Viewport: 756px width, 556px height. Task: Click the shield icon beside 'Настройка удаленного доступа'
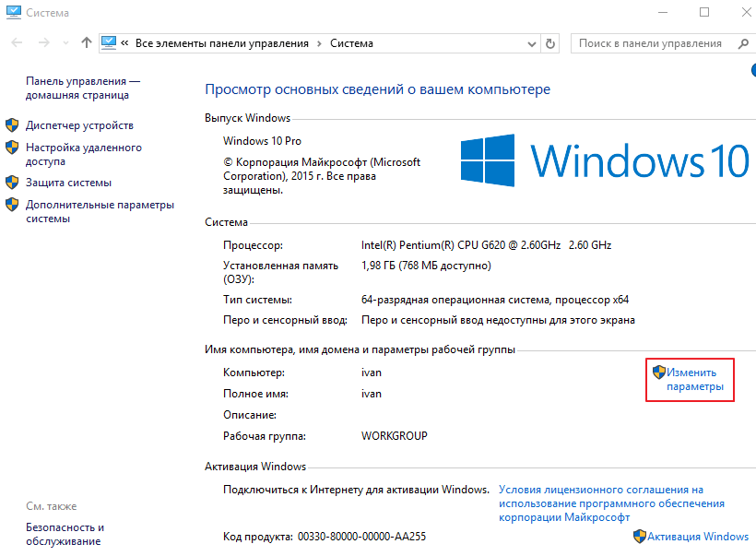[x=12, y=148]
